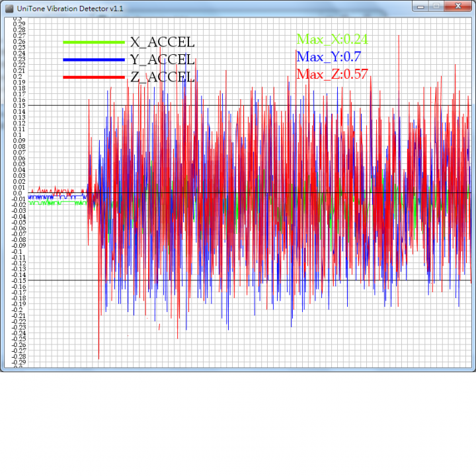The width and height of the screenshot is (476, 476).
Task: Close the UniTone Vibration Detector window
Action: [x=458, y=7]
